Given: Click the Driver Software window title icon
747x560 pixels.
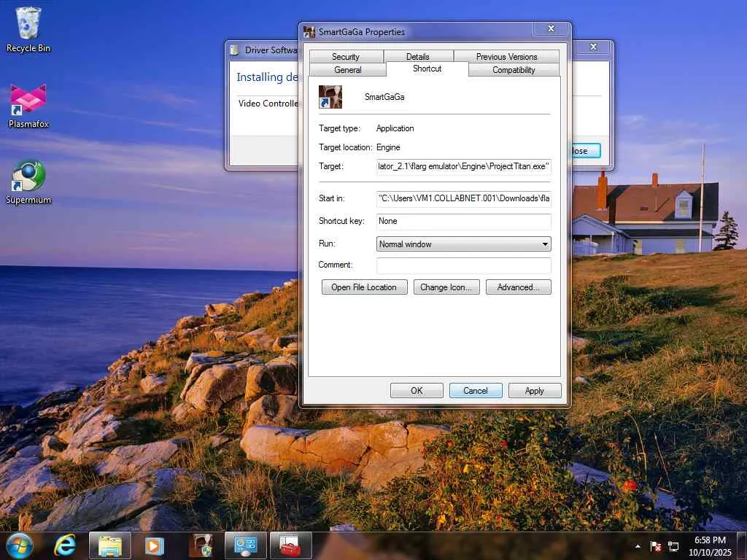Looking at the screenshot, I should (x=234, y=50).
